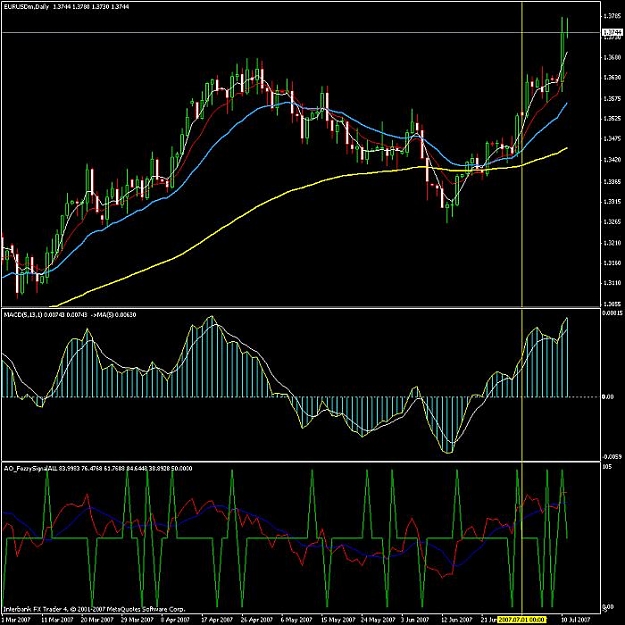Screen dimensions: 625x625
Task: Click the 12 Jun 2007 date label
Action: pyautogui.click(x=456, y=620)
